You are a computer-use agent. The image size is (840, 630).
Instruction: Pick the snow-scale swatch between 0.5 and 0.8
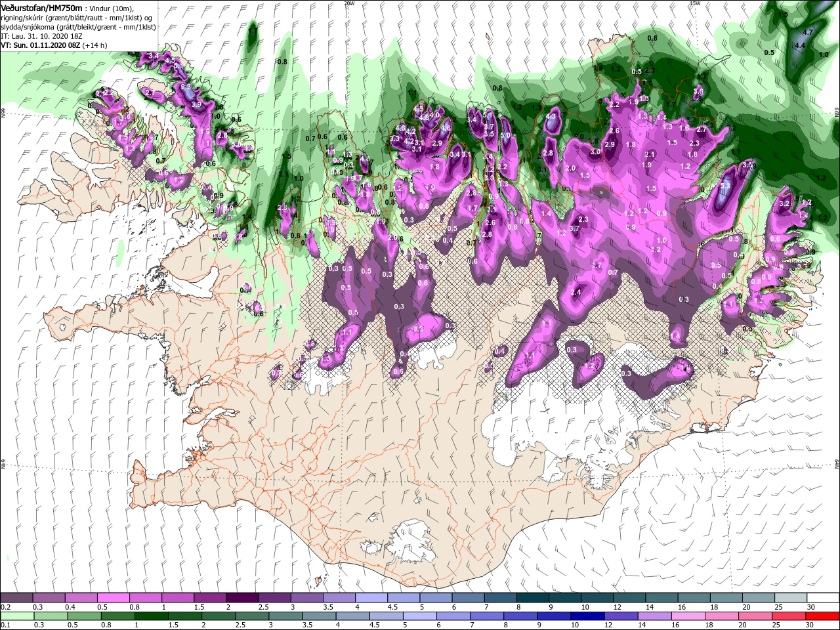pos(113,598)
